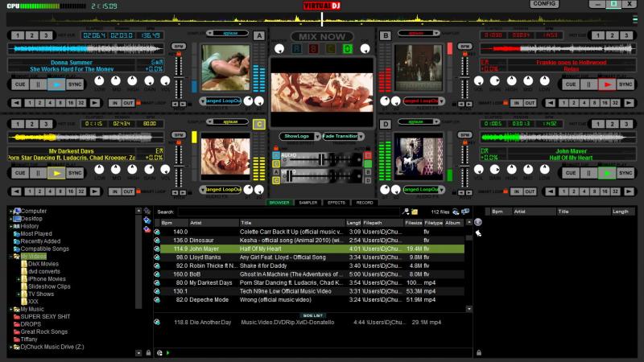Image resolution: width=644 pixels, height=362 pixels.
Task: Adjust the video crossfader handle
Action: (x=289, y=175)
